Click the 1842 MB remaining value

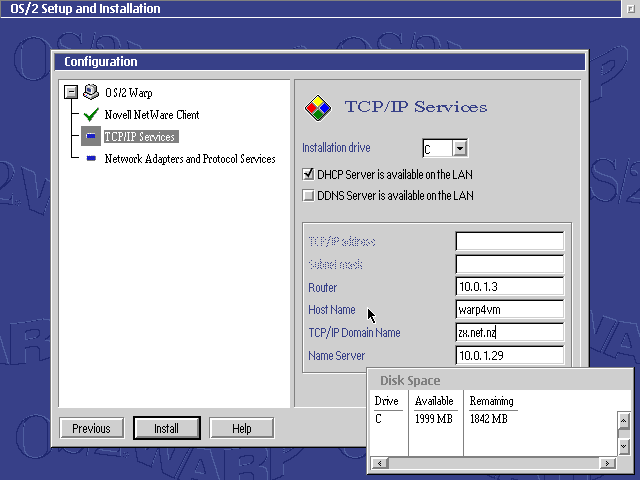pyautogui.click(x=489, y=419)
